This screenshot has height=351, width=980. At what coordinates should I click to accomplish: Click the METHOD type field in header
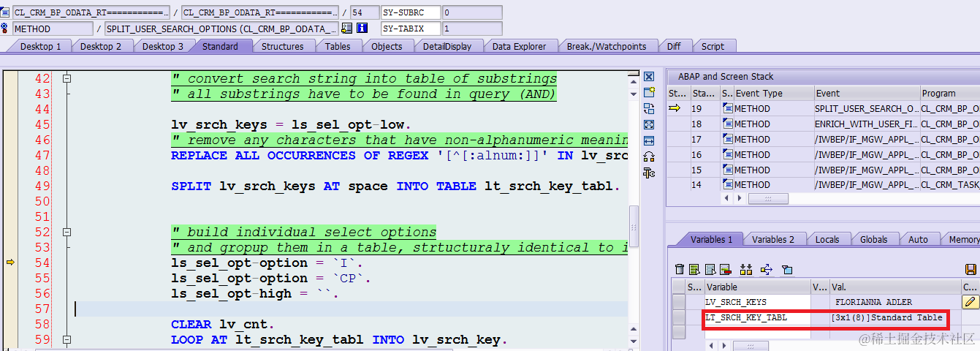(x=53, y=29)
